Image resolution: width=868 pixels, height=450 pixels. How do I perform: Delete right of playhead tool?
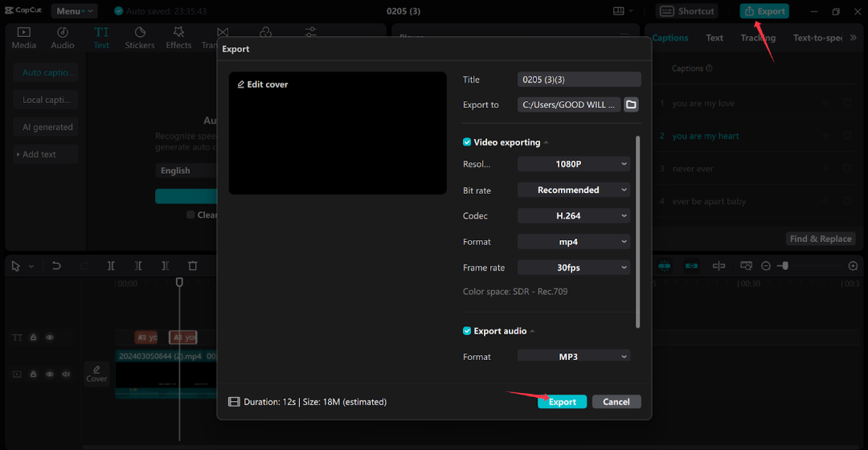(x=165, y=266)
